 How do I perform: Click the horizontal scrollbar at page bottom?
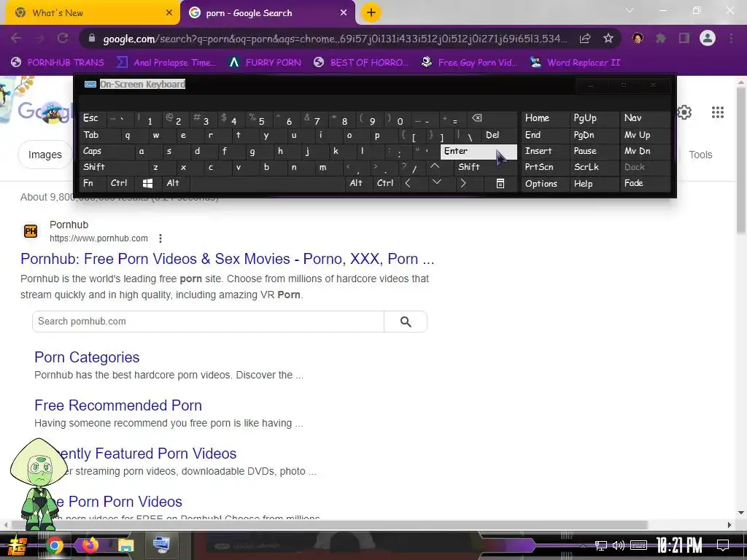point(330,525)
